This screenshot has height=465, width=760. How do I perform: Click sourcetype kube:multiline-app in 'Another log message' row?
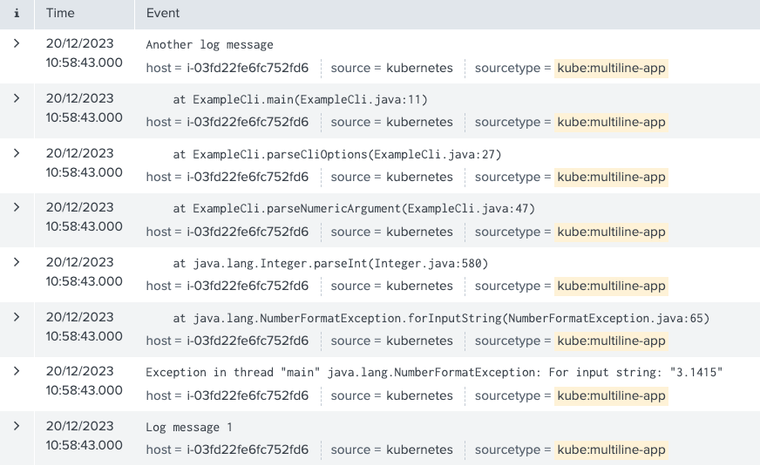click(x=611, y=68)
